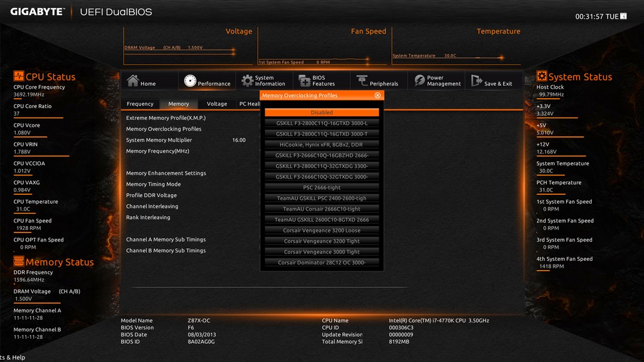Click the Home house icon
The width and height of the screenshot is (644, 362).
pos(133,80)
